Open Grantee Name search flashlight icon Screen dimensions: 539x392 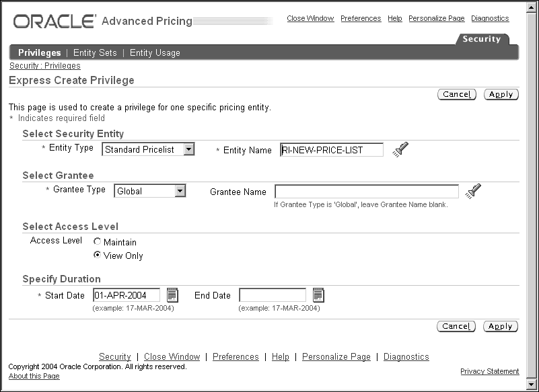pos(473,191)
